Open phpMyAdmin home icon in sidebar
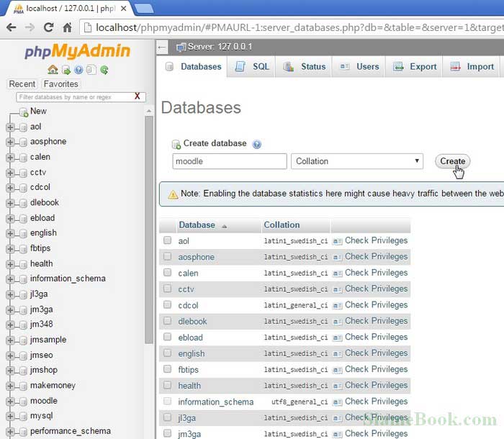The width and height of the screenshot is (504, 439). coord(53,69)
